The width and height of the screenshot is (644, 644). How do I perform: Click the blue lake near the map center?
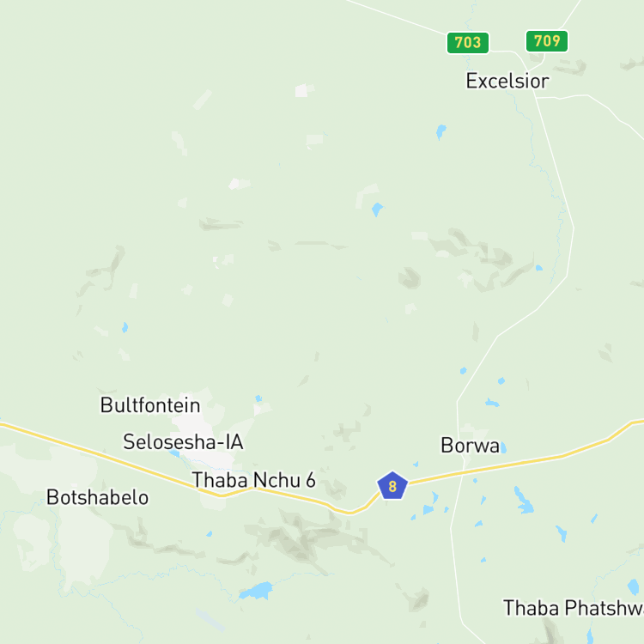377,210
